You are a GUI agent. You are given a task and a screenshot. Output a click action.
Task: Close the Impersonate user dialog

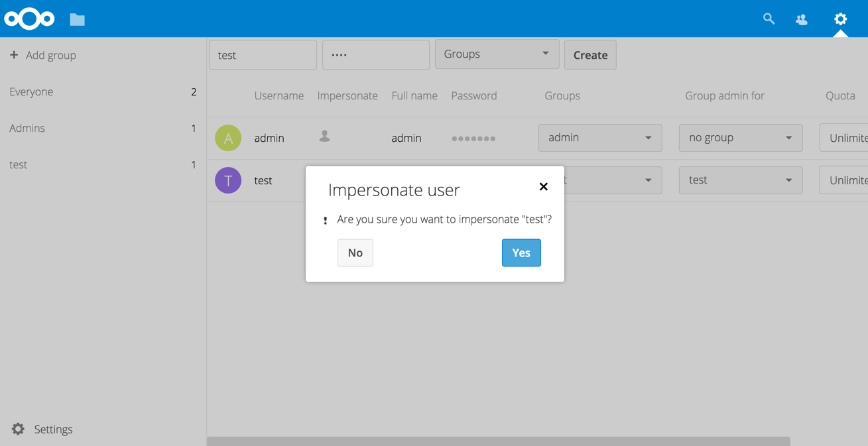point(543,187)
